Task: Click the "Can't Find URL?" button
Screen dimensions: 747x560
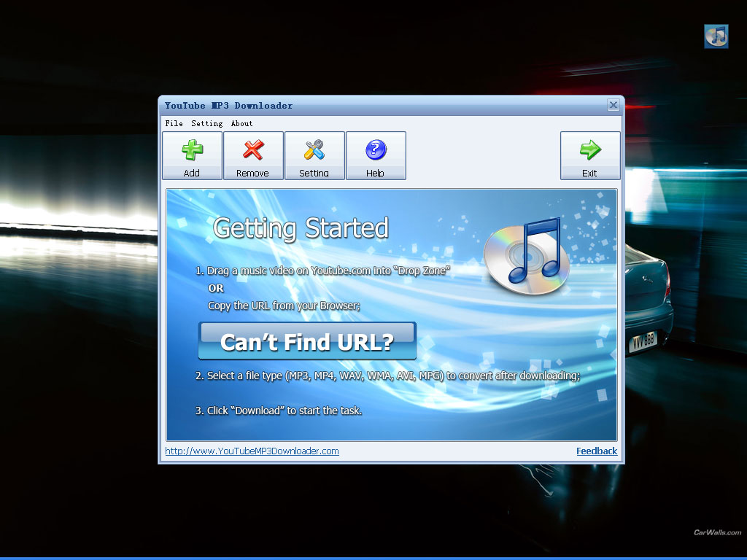Action: [307, 341]
